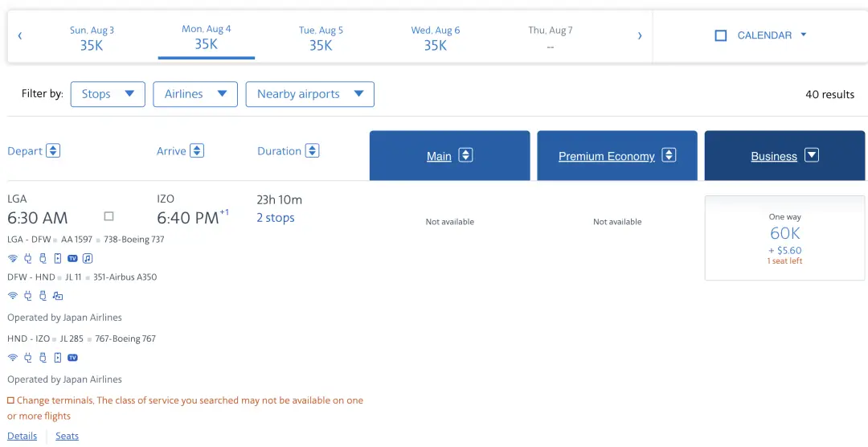
Task: View the Seats link for this itinerary
Action: pyautogui.click(x=67, y=436)
